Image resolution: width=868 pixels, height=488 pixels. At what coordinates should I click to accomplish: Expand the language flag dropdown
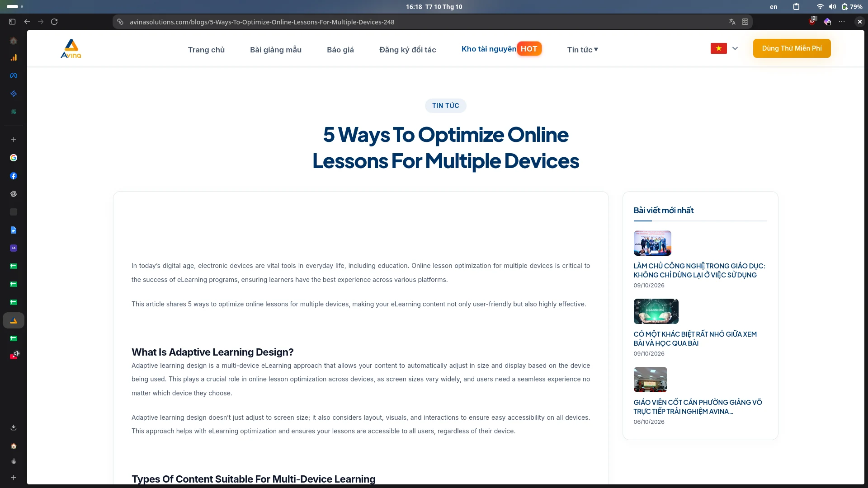coord(724,48)
